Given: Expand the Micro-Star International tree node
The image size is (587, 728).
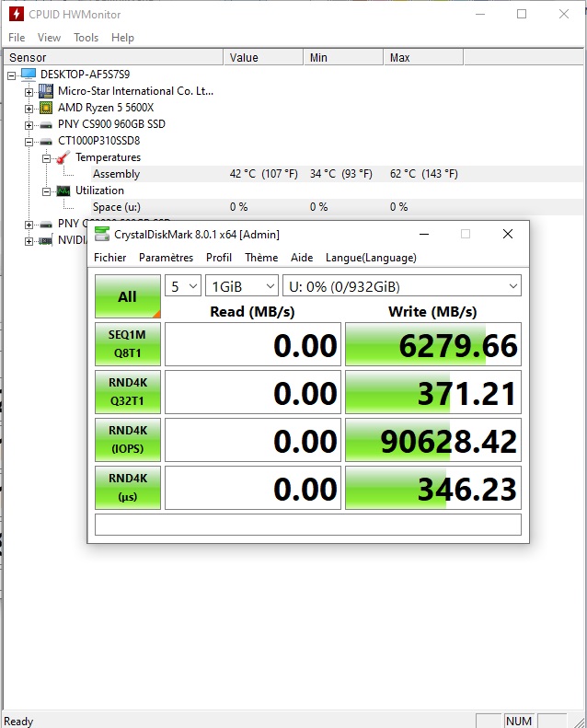Looking at the screenshot, I should (29, 91).
